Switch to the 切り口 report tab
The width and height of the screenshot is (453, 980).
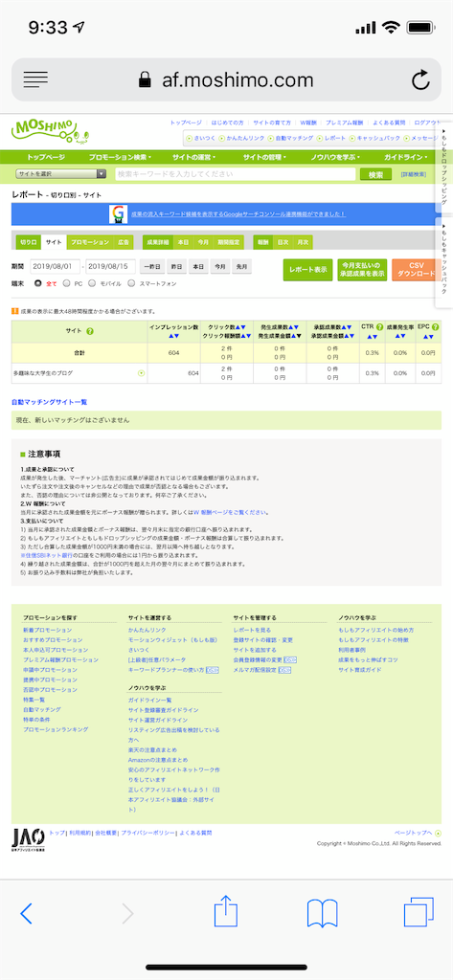coord(28,242)
